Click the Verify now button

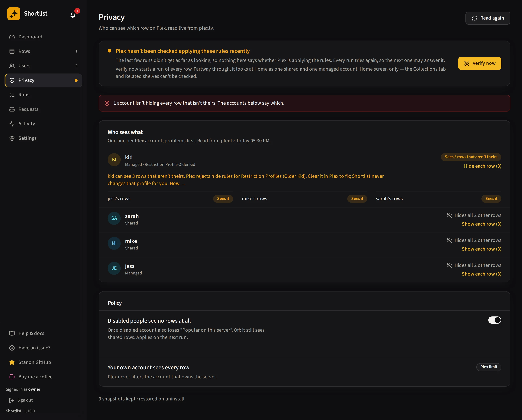click(x=480, y=63)
